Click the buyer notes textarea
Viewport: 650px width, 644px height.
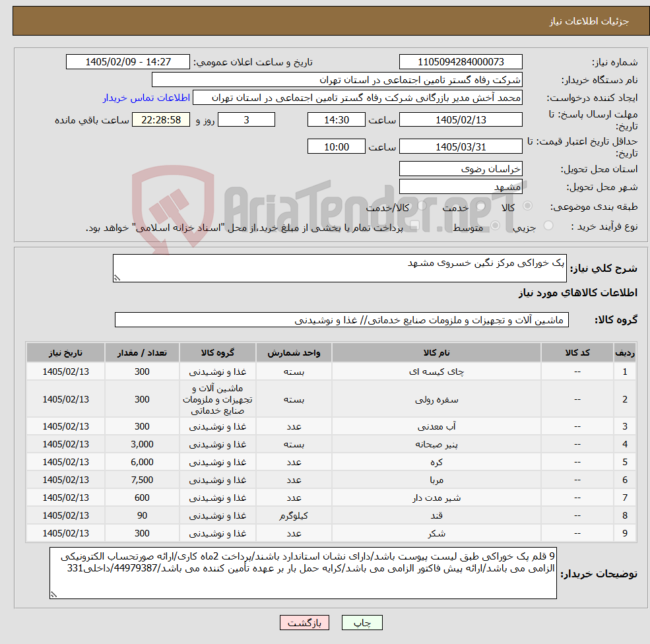(303, 573)
